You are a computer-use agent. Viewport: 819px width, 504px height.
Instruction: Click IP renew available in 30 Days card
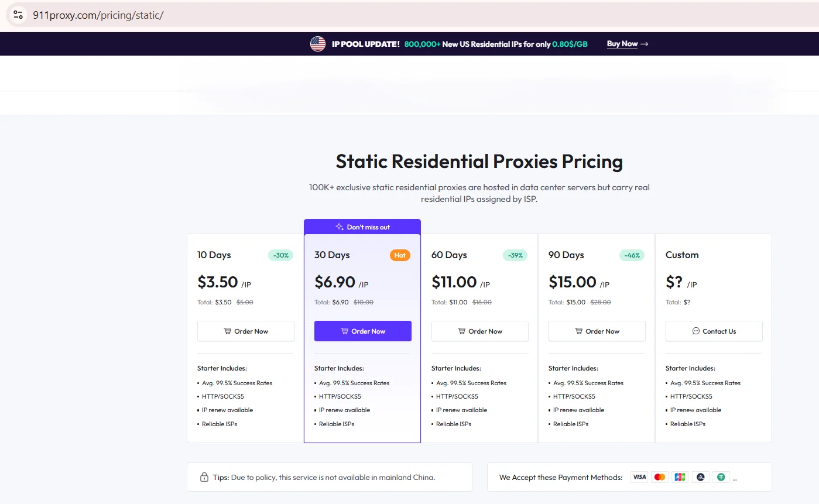tap(345, 410)
